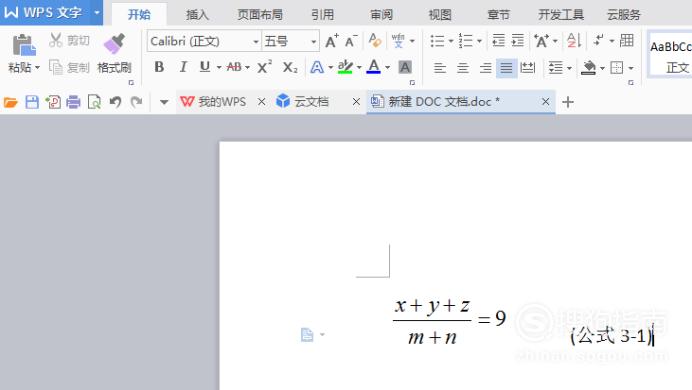Decrease paragraph indent
692x390 pixels.
[x=498, y=41]
